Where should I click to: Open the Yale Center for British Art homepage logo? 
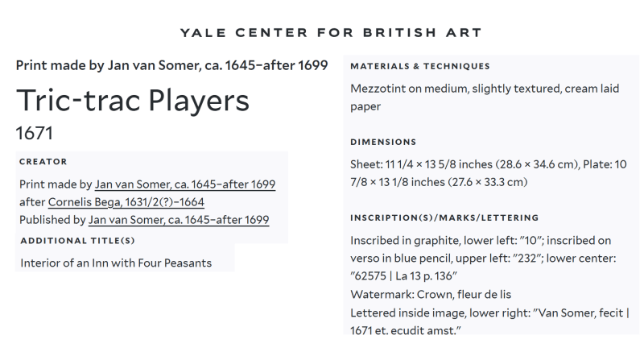(331, 32)
